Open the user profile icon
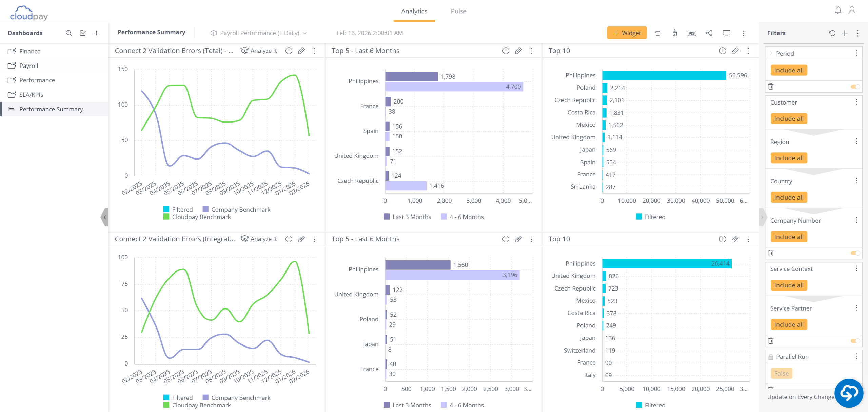The width and height of the screenshot is (868, 412). [852, 11]
